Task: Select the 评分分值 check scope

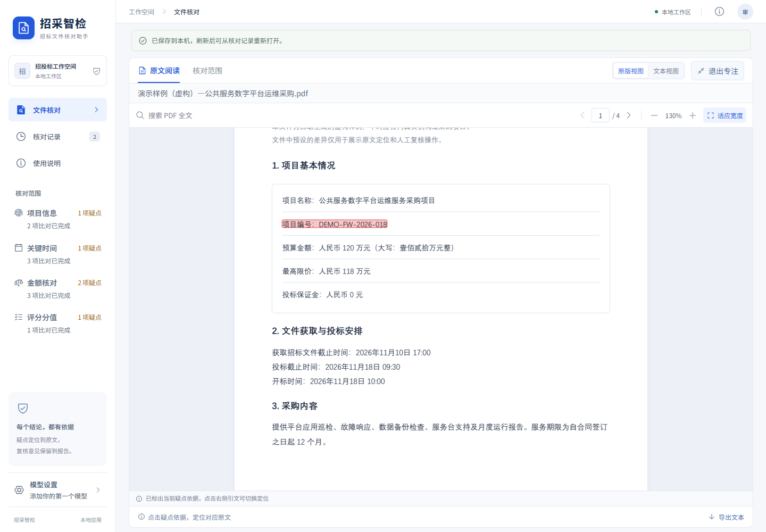Action: coord(57,323)
